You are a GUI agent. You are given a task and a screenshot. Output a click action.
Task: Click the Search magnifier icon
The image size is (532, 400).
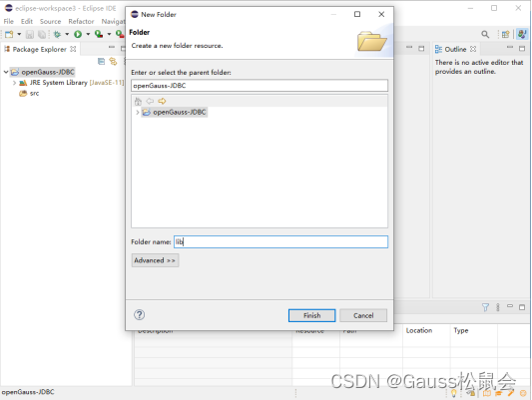click(x=485, y=34)
